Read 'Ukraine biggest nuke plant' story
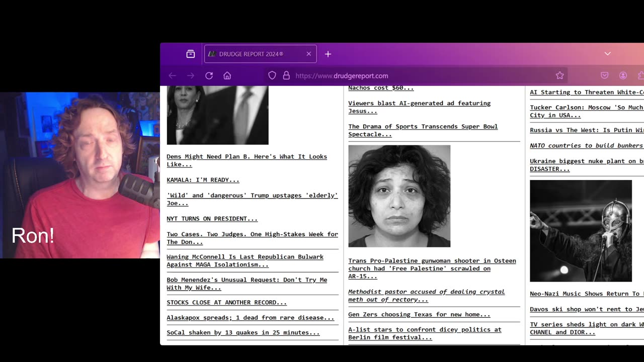The height and width of the screenshot is (362, 644). pyautogui.click(x=587, y=165)
